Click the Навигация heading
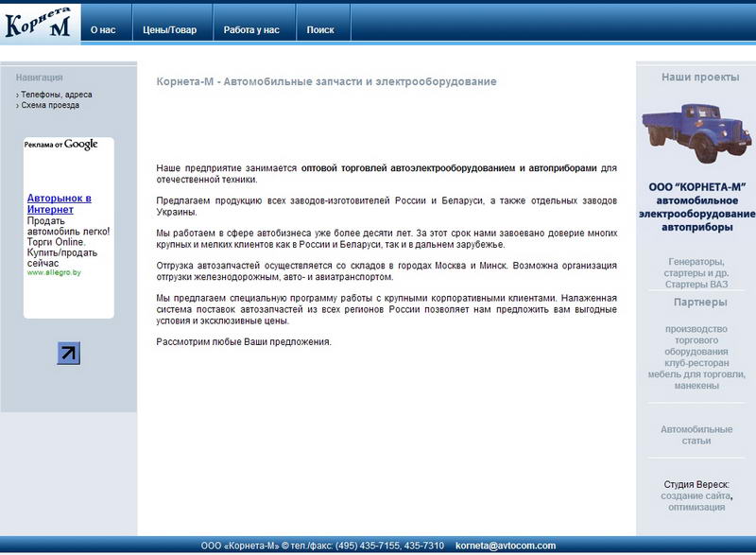This screenshot has width=756, height=555. click(39, 78)
